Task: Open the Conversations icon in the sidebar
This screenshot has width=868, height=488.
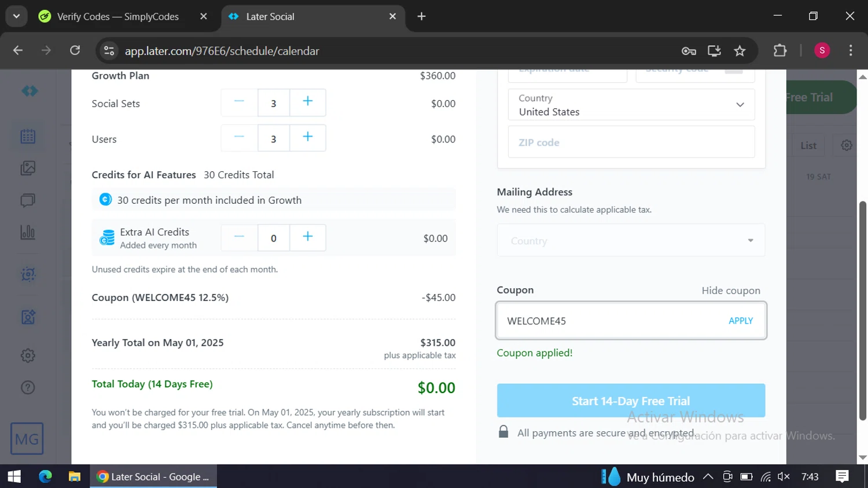Action: click(28, 200)
